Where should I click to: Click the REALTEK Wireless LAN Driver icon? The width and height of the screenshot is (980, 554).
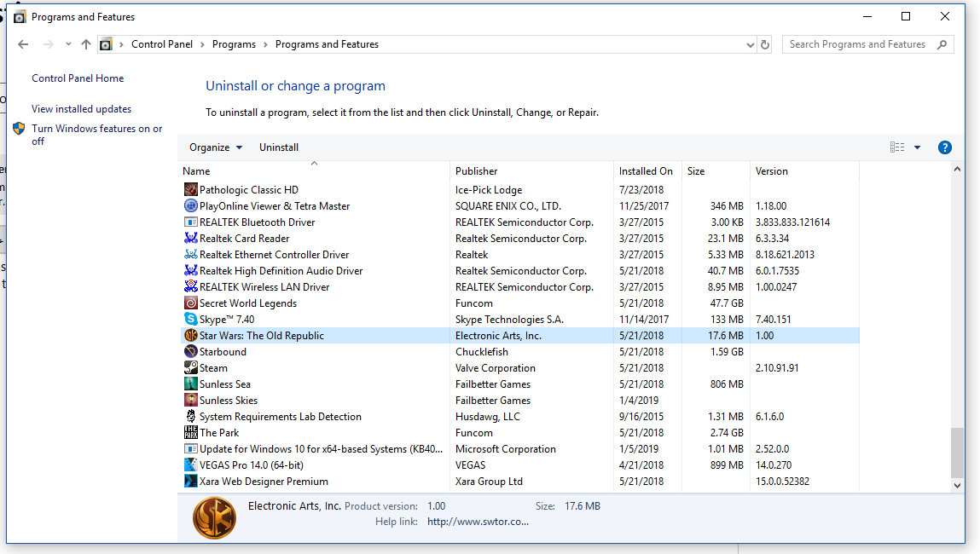point(190,286)
